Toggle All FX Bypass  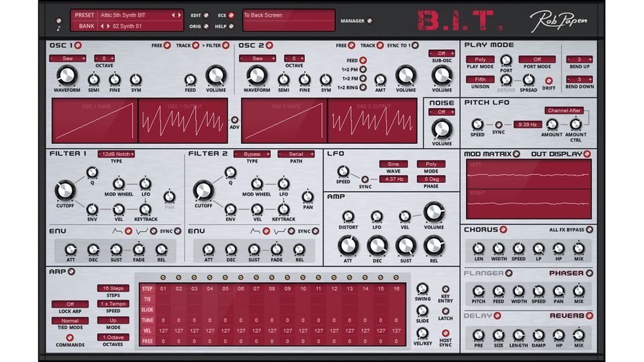590,229
